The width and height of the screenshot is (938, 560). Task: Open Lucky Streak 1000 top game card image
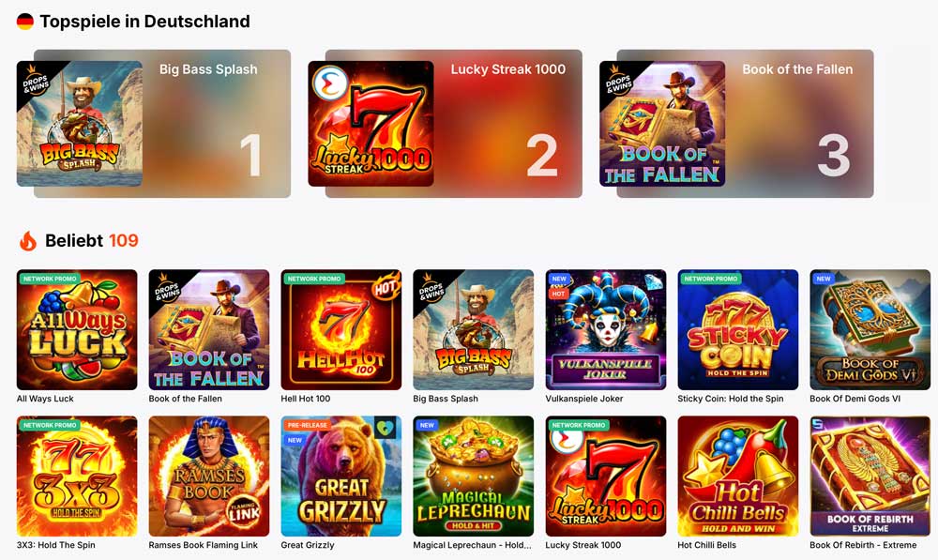(x=371, y=123)
